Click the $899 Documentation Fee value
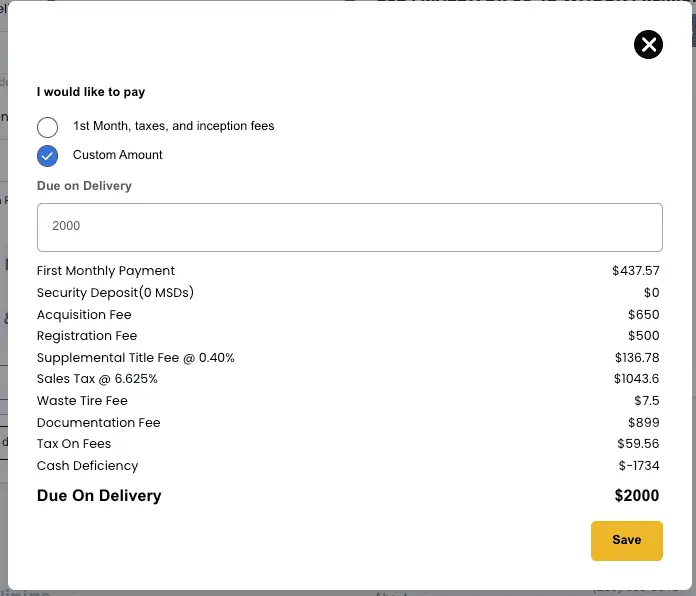Viewport: 696px width, 596px height. 644,423
